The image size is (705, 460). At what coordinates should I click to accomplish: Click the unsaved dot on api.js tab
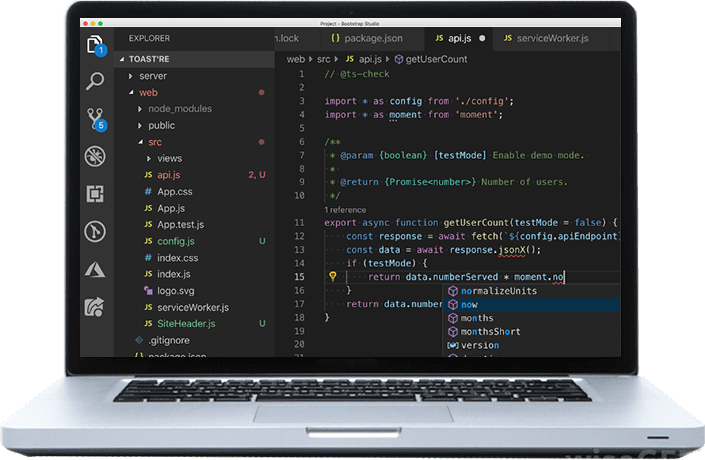[482, 39]
